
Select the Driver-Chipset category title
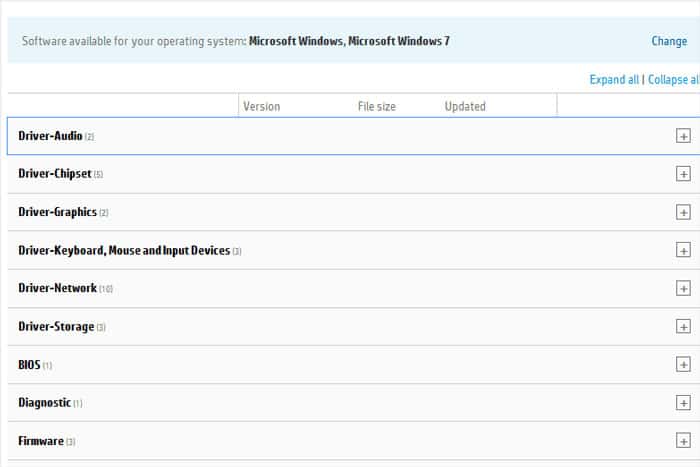[54, 174]
